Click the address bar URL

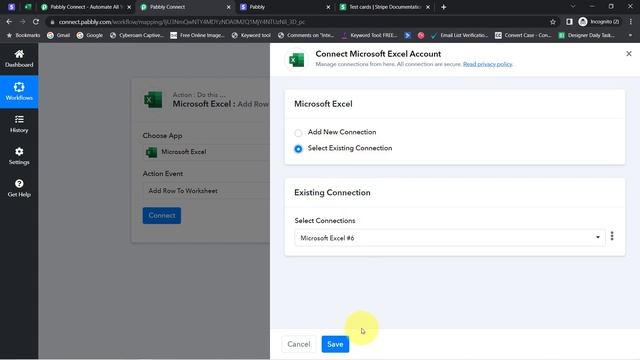click(x=182, y=22)
